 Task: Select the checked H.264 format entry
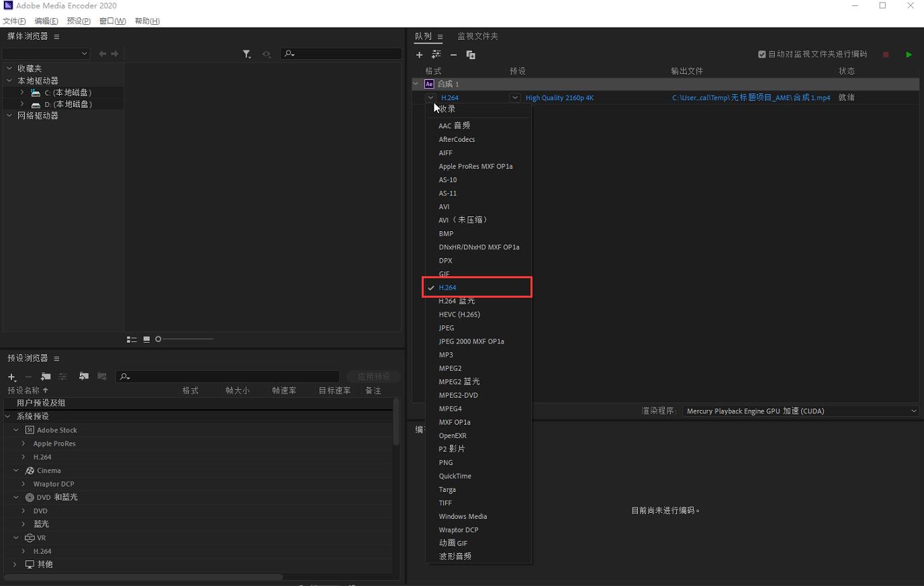(477, 288)
